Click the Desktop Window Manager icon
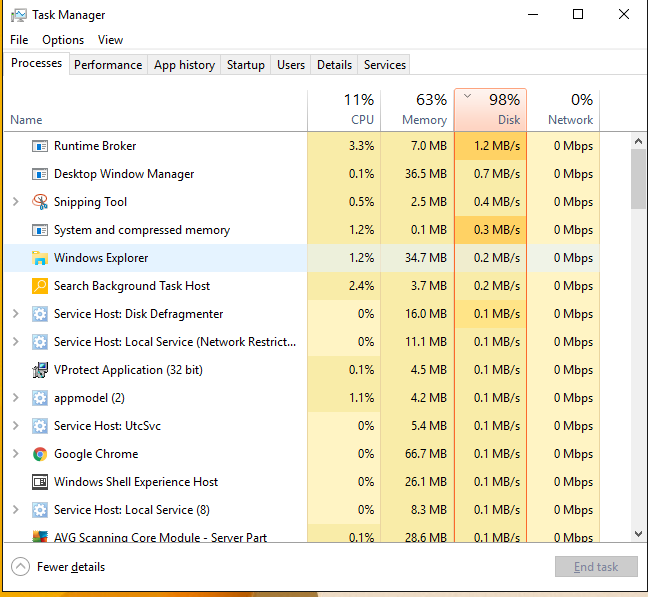This screenshot has height=597, width=648. point(40,174)
